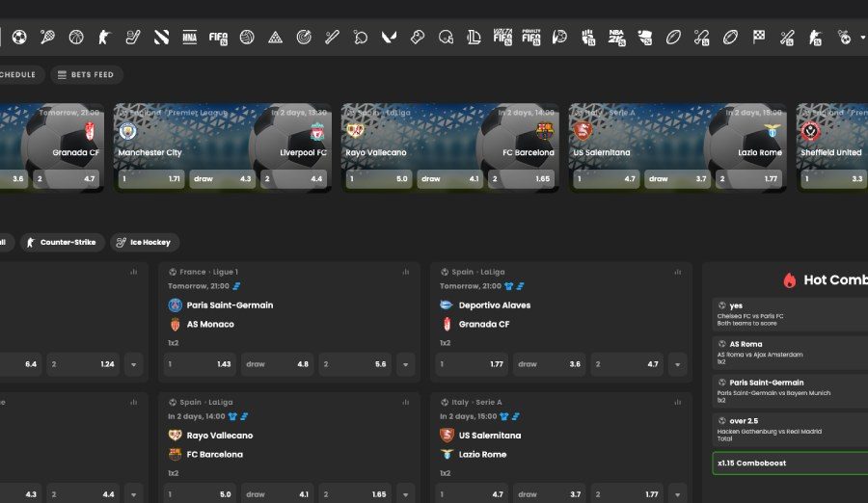Viewport: 868px width, 503px height.
Task: Open statistics icon on PSG vs Monaco card
Action: pyautogui.click(x=406, y=272)
